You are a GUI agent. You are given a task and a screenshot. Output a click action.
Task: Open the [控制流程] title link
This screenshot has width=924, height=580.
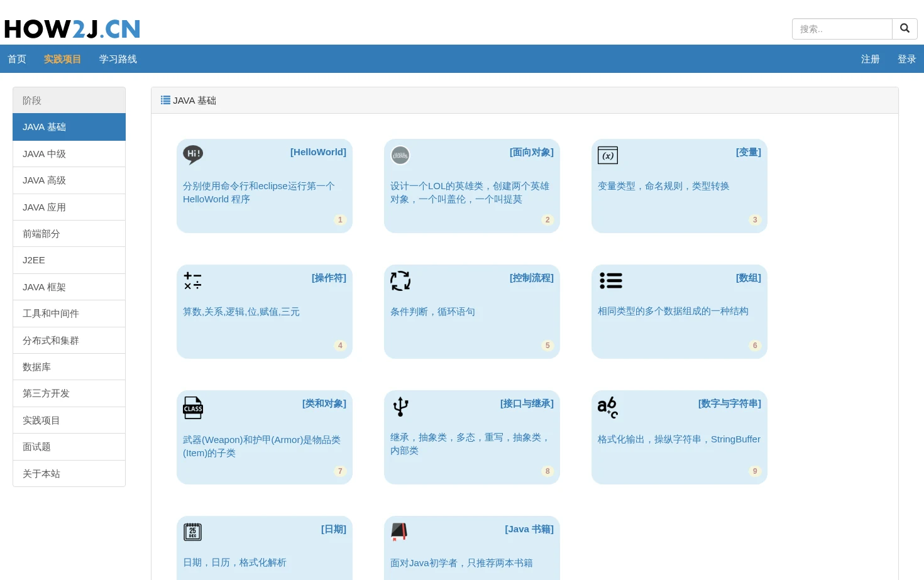pos(532,278)
